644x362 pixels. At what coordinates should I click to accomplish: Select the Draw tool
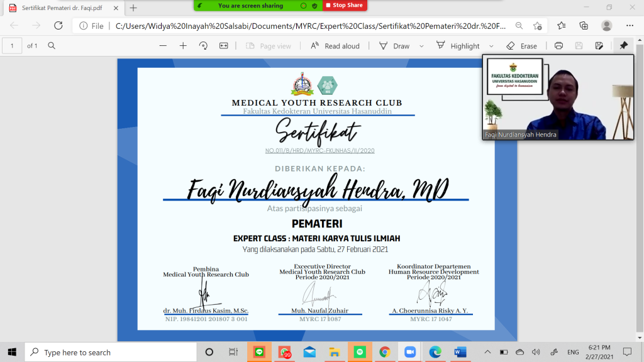click(x=394, y=46)
